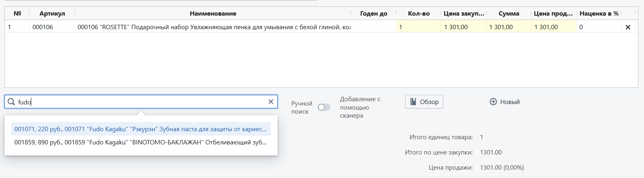Click the Кол-во column header
Viewport: 644px width, 178px height.
coord(418,13)
